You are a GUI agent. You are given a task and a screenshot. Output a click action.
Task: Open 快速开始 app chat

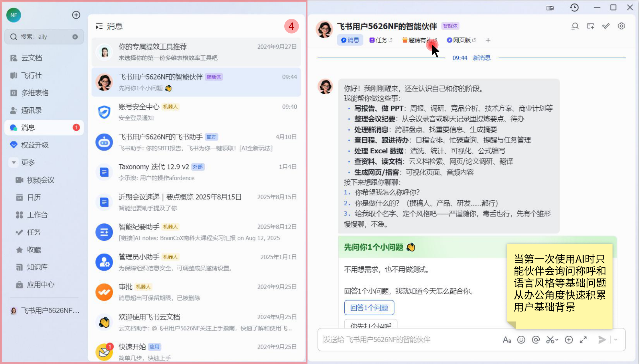pos(196,352)
